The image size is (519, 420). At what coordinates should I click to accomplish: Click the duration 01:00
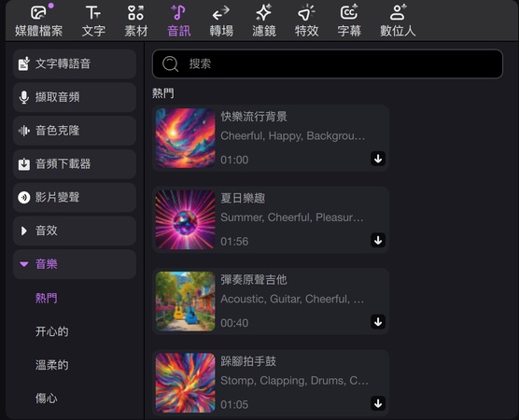234,160
